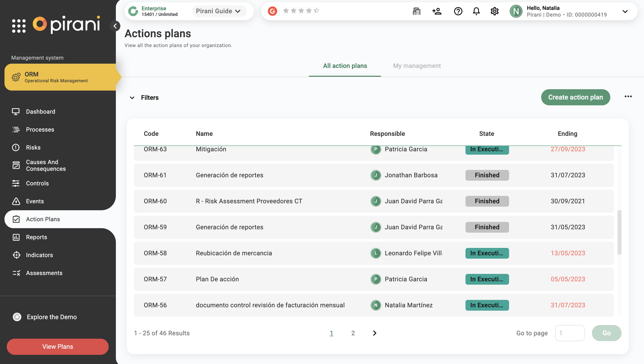Select the Processes sidebar icon
644x364 pixels.
(16, 129)
